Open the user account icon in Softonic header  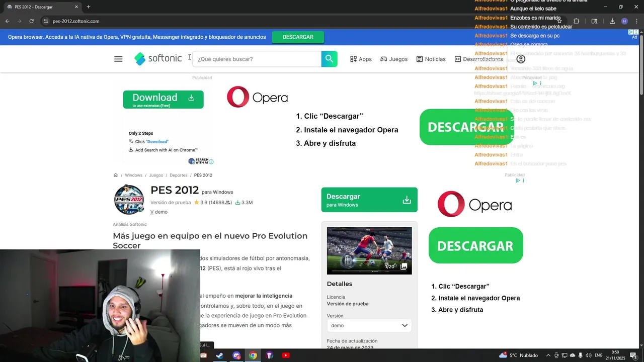(x=521, y=59)
